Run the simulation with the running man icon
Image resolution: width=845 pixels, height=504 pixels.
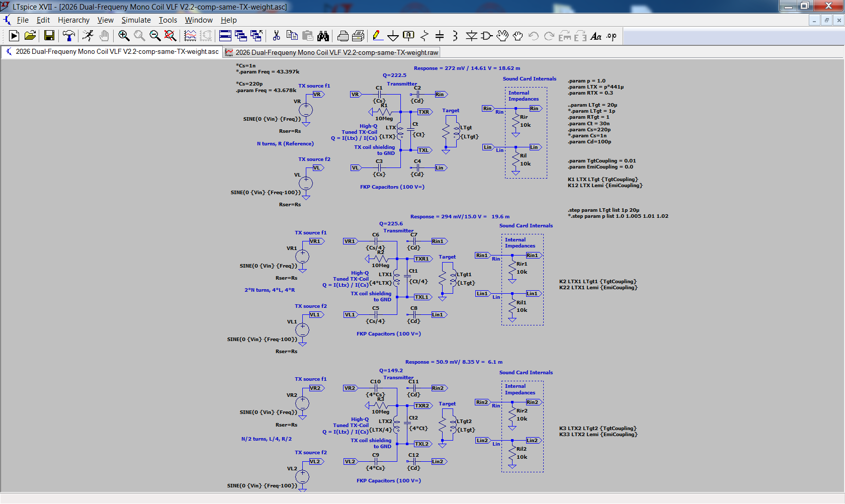[88, 36]
